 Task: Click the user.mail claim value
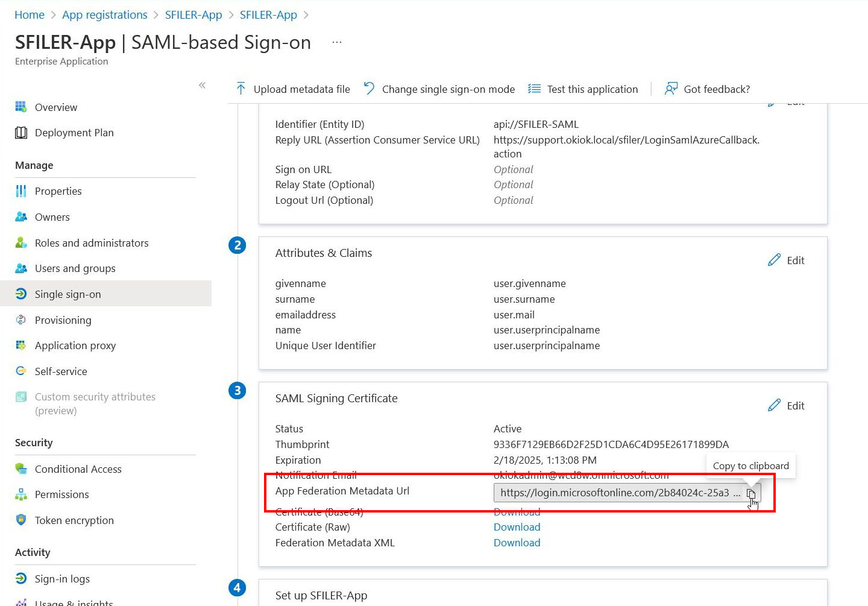tap(514, 315)
